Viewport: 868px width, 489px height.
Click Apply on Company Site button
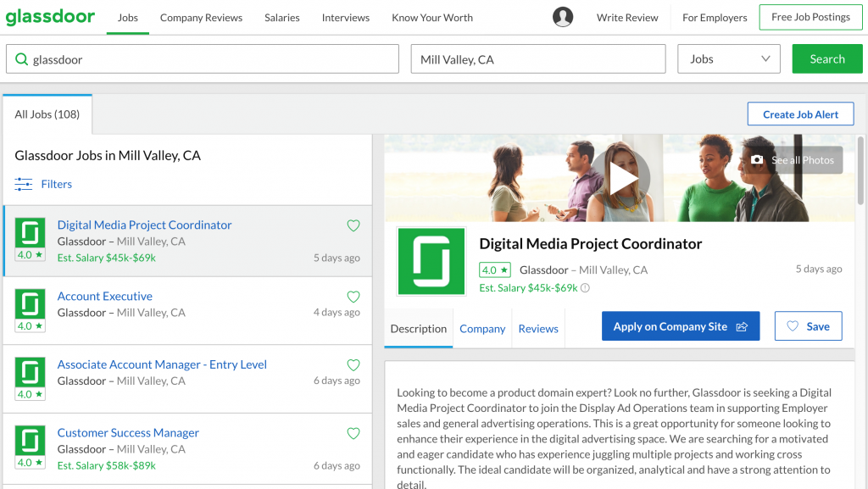pos(681,326)
